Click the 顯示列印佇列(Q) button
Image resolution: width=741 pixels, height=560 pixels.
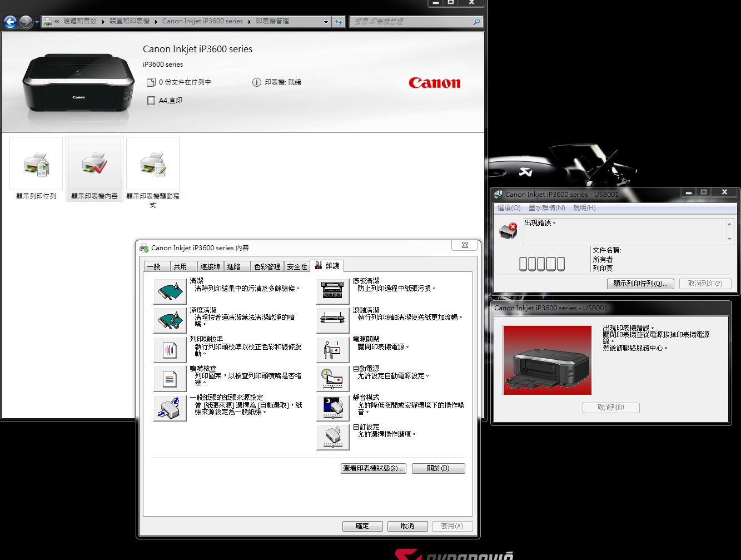640,284
